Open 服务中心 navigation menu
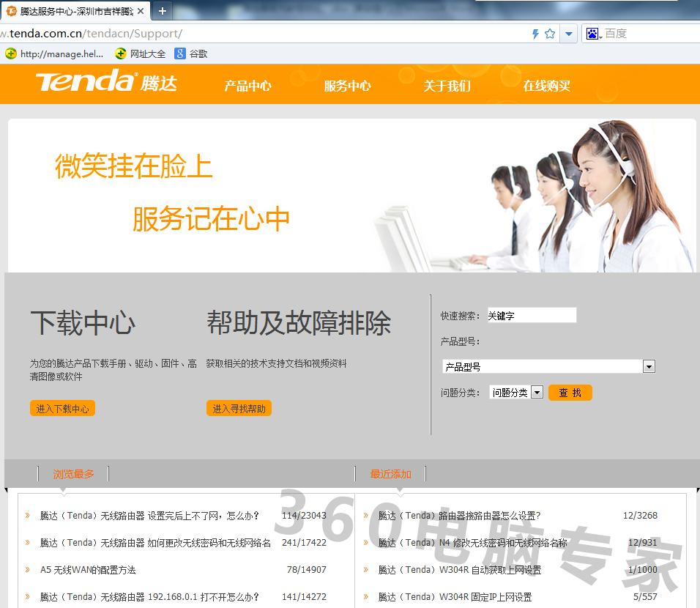Image resolution: width=700 pixels, height=608 pixels. pyautogui.click(x=347, y=86)
